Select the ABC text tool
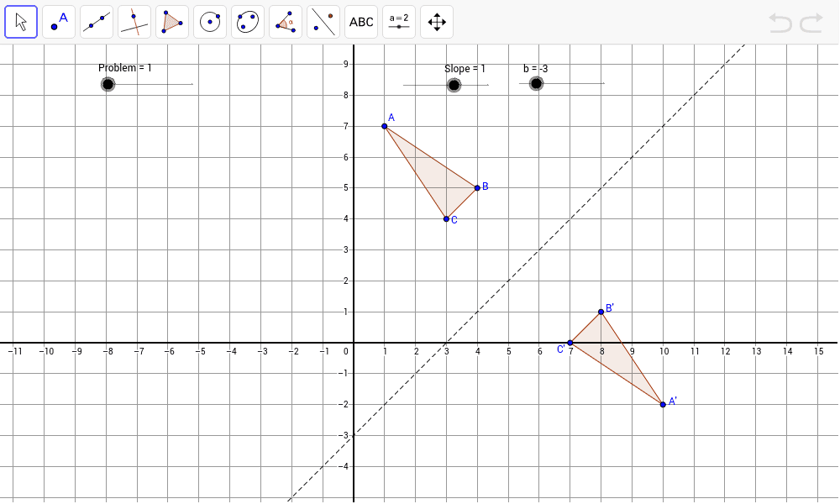 [360, 21]
